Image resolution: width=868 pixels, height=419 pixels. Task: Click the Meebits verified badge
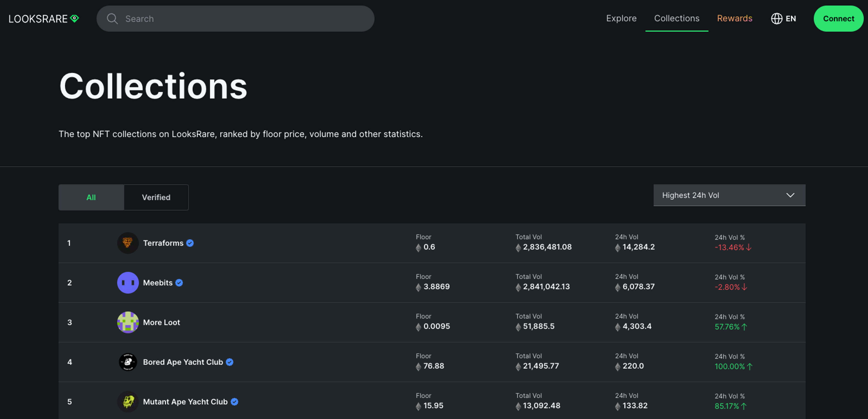179,283
